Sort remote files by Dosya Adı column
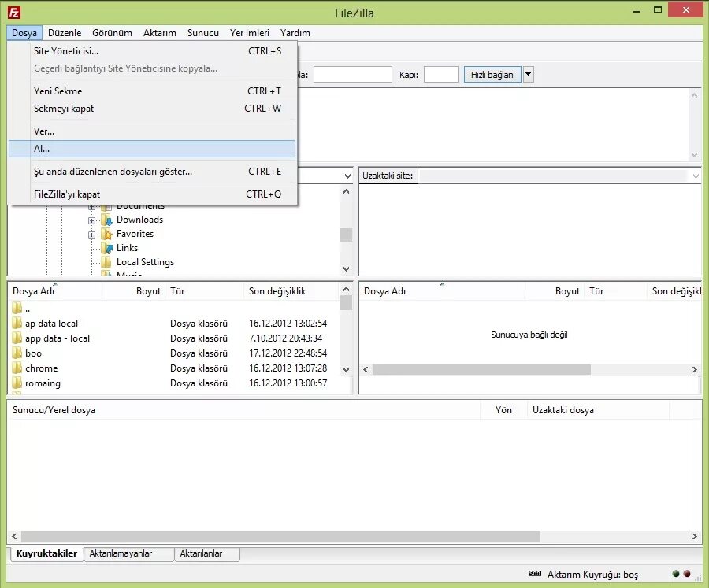 pyautogui.click(x=442, y=291)
